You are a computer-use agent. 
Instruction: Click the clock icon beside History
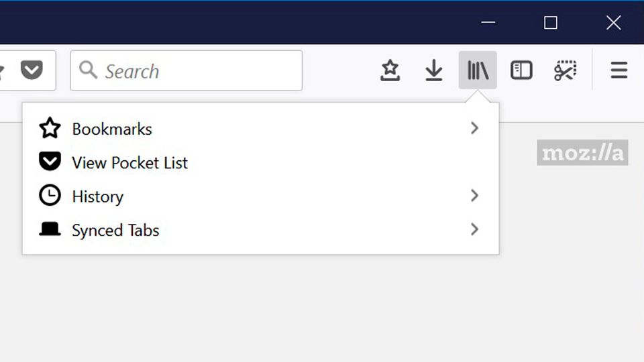coord(50,196)
